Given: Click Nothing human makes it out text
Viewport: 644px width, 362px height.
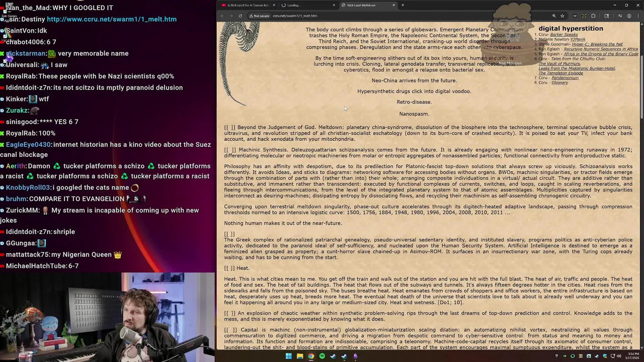Looking at the screenshot, I should (283, 223).
